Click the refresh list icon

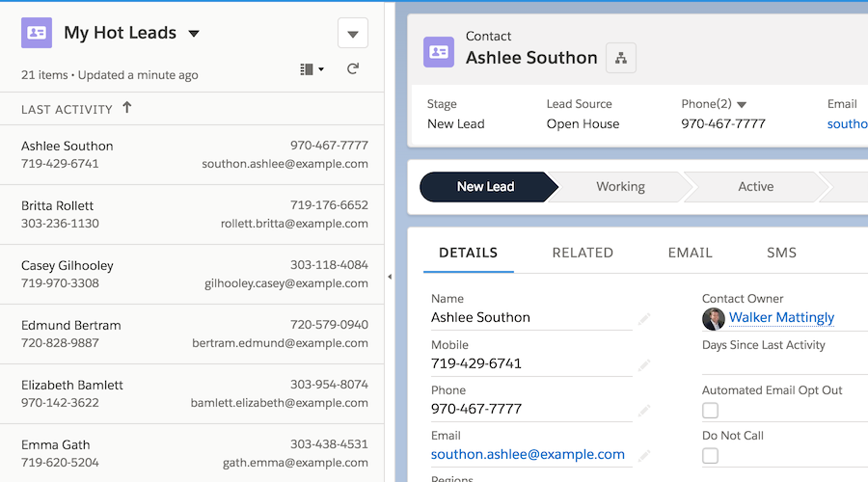click(353, 69)
